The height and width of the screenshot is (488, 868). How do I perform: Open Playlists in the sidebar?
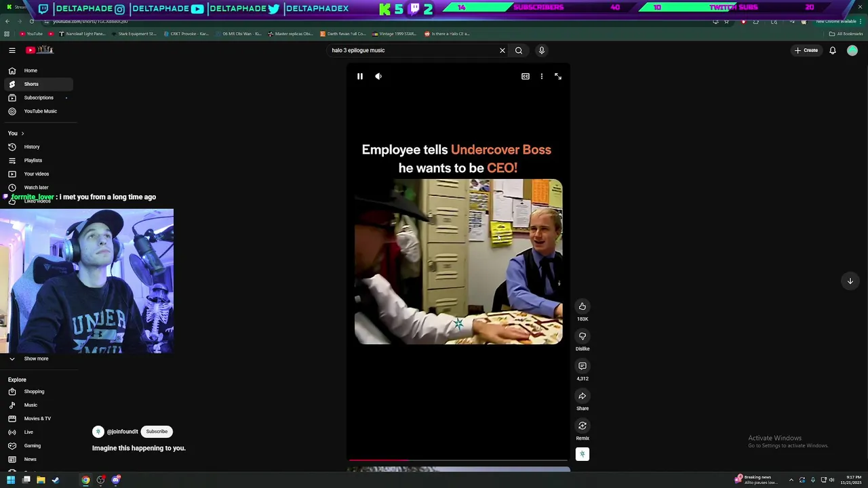coord(38,161)
